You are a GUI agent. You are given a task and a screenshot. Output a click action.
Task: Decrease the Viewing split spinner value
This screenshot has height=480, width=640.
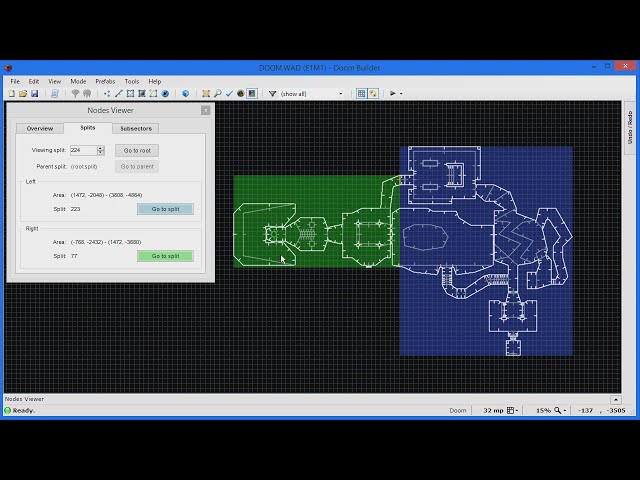coord(101,153)
